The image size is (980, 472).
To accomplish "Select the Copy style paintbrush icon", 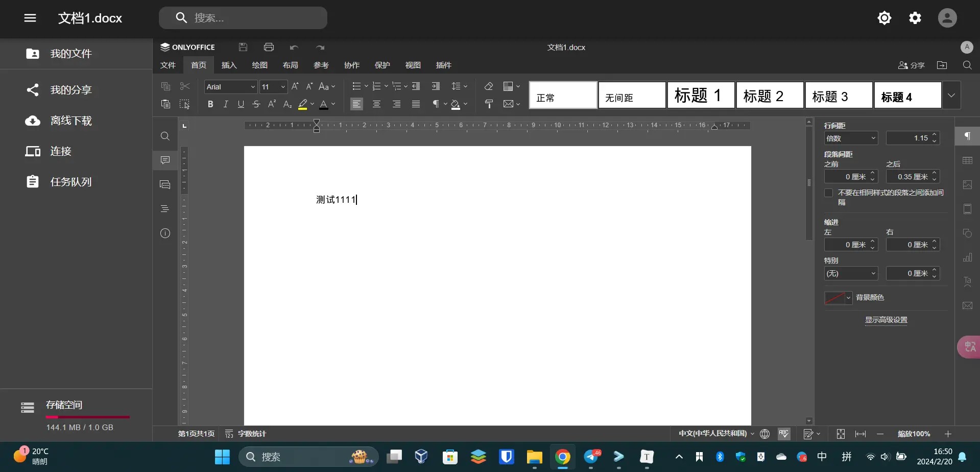I will coord(489,104).
